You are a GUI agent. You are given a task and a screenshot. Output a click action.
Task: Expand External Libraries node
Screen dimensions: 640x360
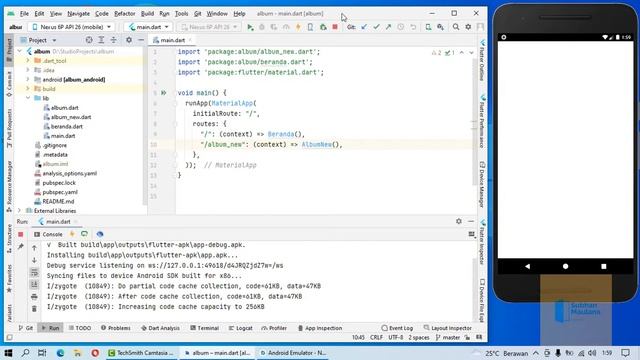pos(20,211)
